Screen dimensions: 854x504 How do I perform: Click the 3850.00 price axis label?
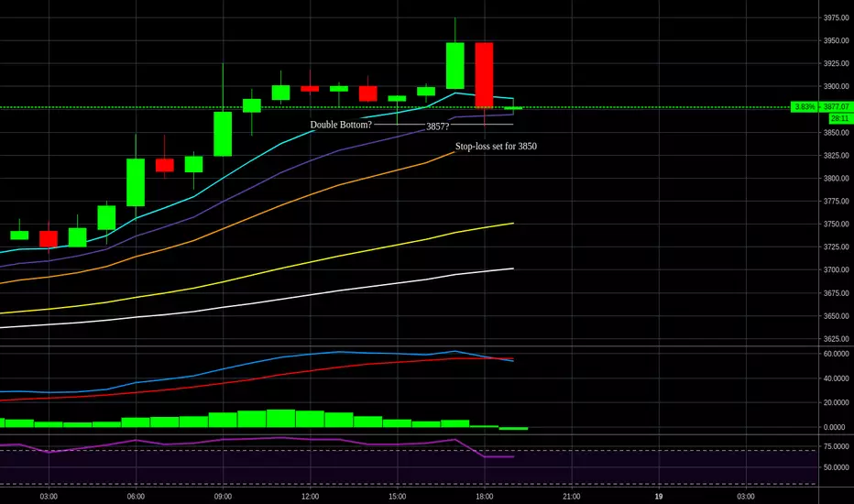(836, 132)
